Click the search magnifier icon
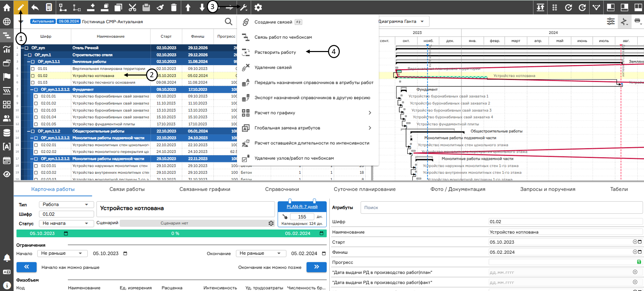644x291 pixels. point(228,21)
